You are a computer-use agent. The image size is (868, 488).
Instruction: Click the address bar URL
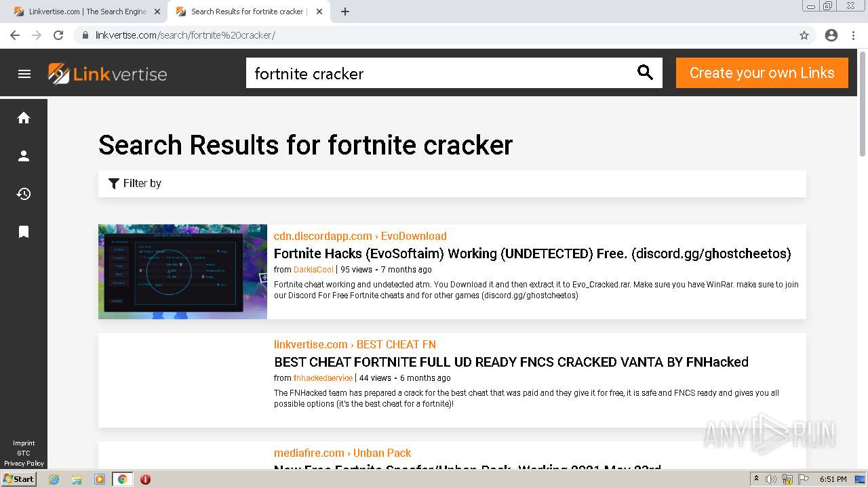(185, 35)
